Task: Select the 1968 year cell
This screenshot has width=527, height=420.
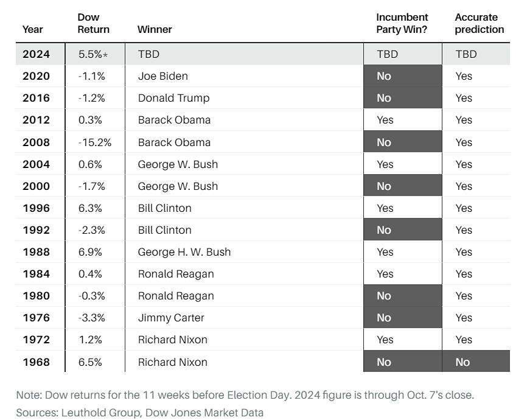Action: 37,362
